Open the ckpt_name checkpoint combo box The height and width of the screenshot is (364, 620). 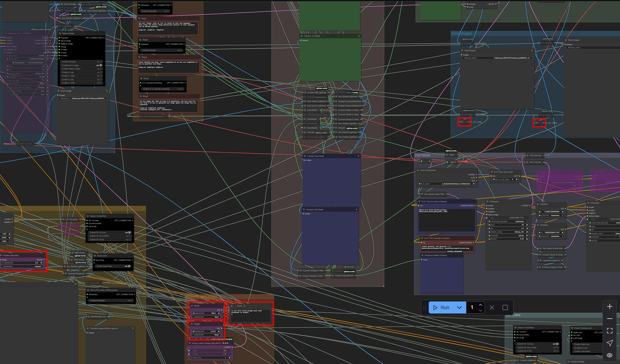click(x=447, y=184)
